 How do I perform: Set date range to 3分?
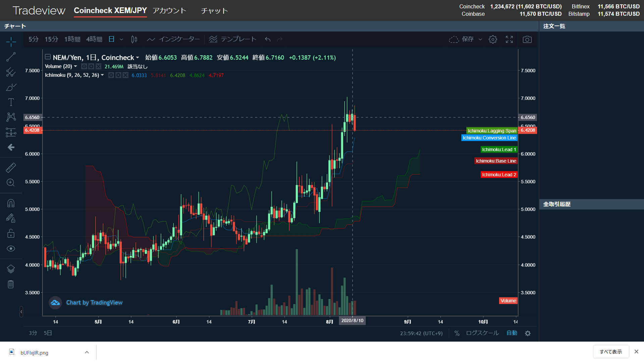tap(33, 333)
